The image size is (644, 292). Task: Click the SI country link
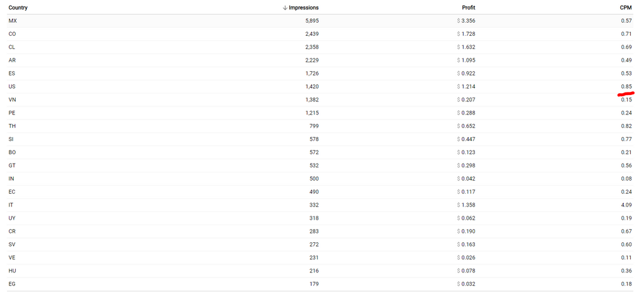click(11, 139)
